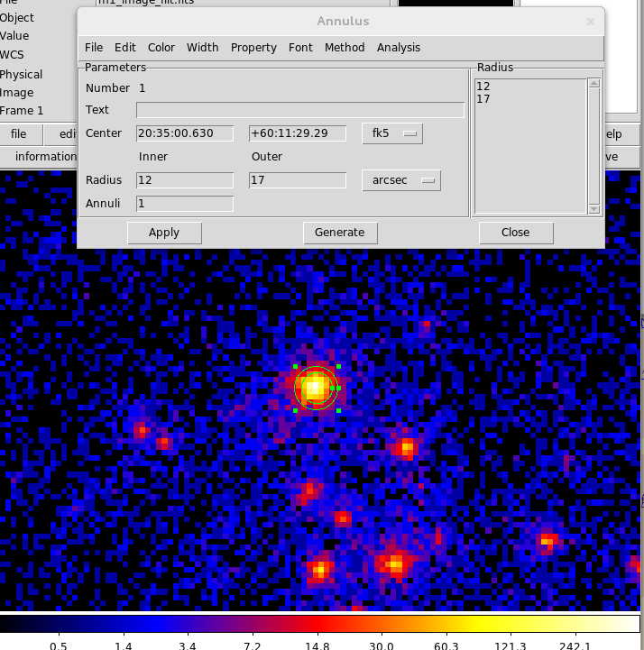Open the fk5 coordinate system dropdown
This screenshot has height=650, width=644.
pyautogui.click(x=392, y=133)
